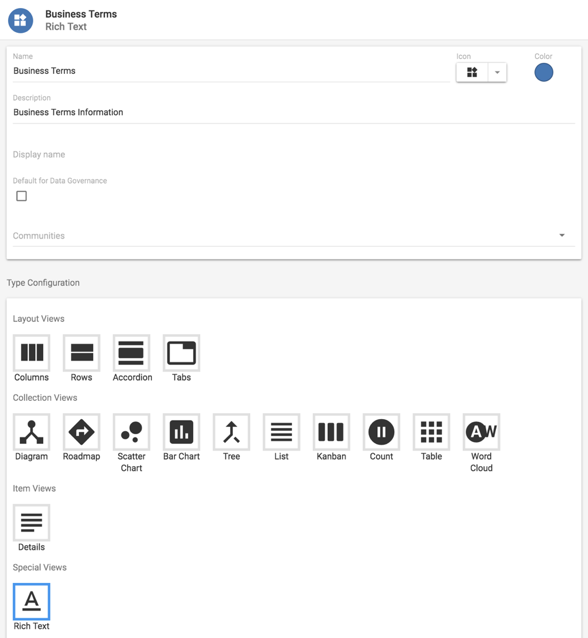The height and width of the screenshot is (638, 588).
Task: Click the Business Terms page title
Action: click(x=81, y=14)
